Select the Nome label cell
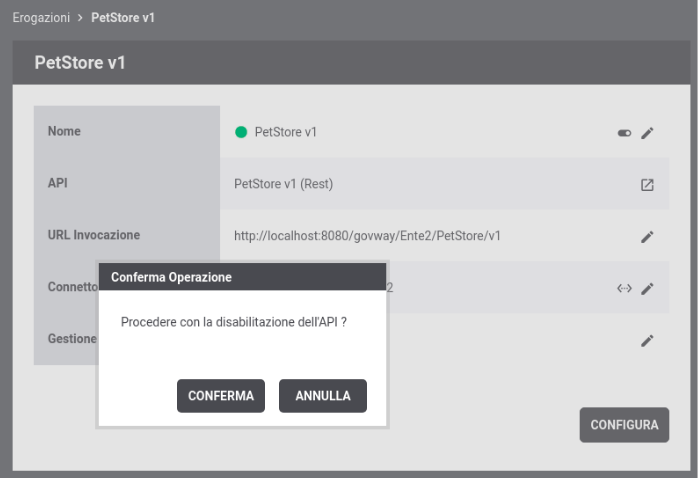Image resolution: width=698 pixels, height=478 pixels. point(127,131)
